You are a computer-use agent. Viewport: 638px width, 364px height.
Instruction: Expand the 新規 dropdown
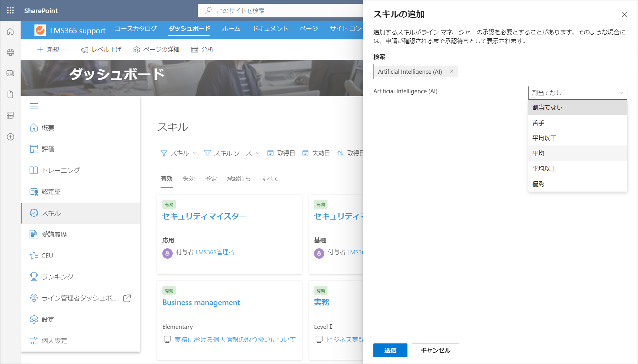pos(53,50)
